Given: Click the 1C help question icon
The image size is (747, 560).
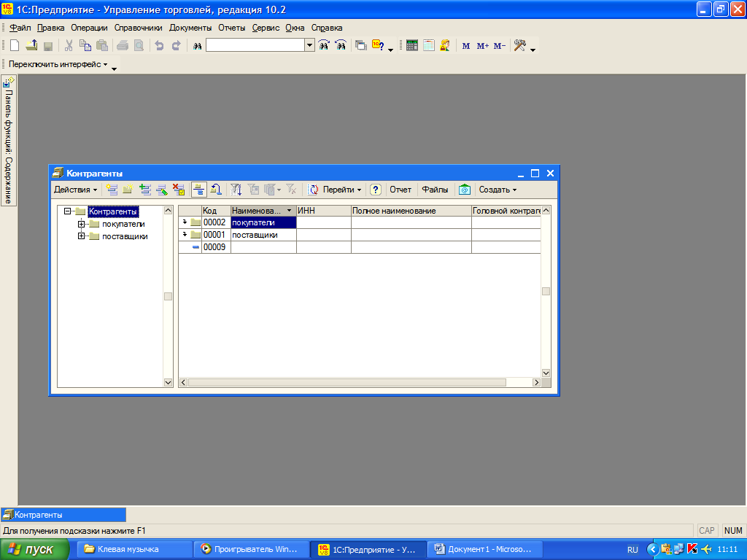Looking at the screenshot, I should 379,46.
